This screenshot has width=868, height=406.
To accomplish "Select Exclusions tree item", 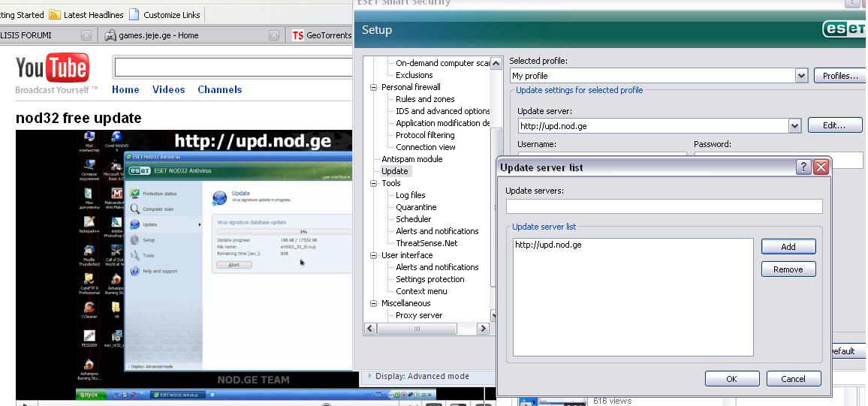I will [x=414, y=75].
